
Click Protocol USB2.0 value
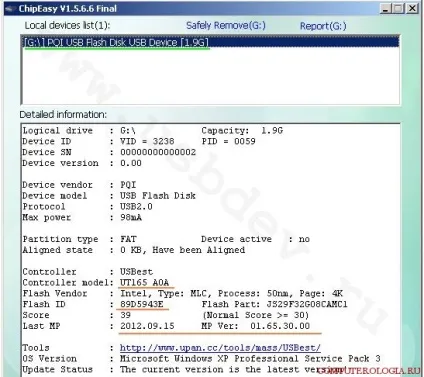point(136,207)
